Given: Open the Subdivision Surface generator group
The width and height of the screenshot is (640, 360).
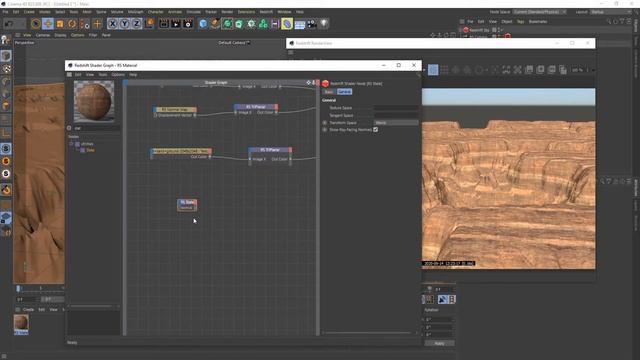Looking at the screenshot, I should [227, 24].
